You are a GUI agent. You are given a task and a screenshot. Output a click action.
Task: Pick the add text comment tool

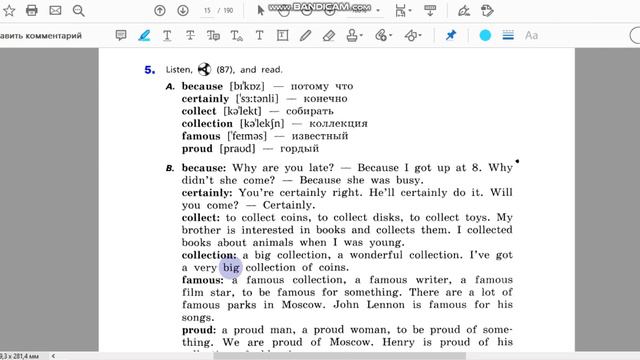pyautogui.click(x=259, y=36)
